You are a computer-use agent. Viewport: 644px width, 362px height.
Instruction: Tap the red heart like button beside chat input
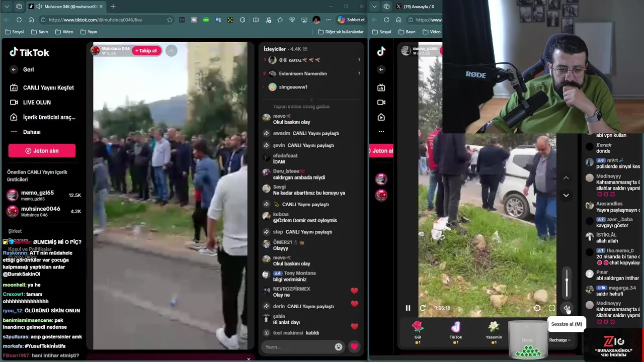click(x=354, y=346)
